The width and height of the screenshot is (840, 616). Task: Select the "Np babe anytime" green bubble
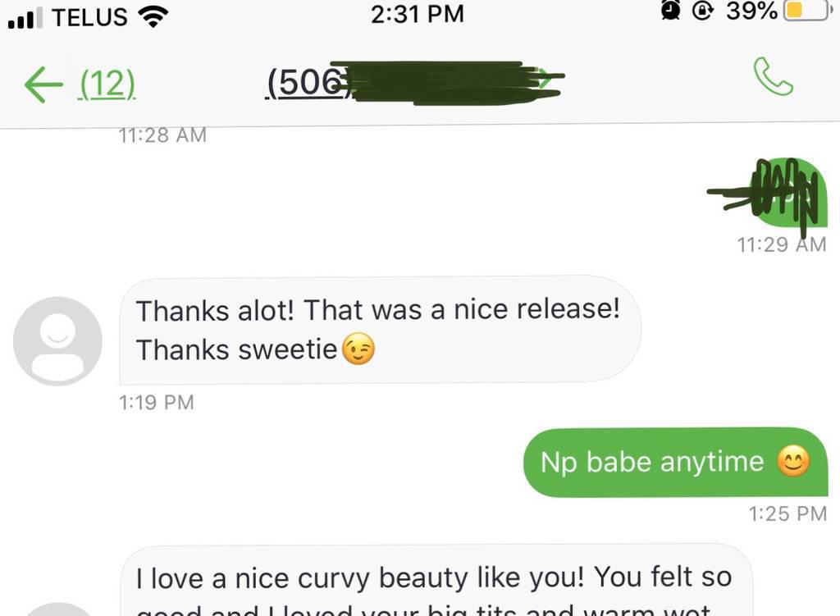(x=676, y=463)
